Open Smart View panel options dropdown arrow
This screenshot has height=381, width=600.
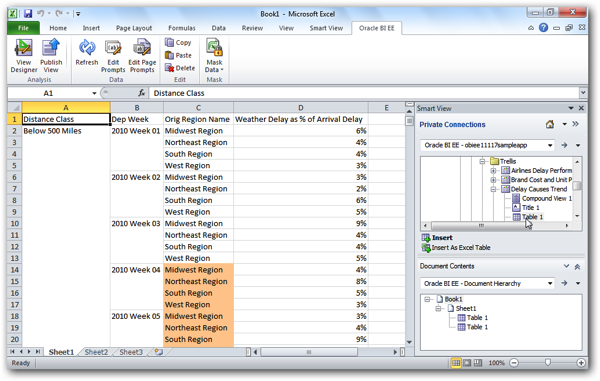coord(571,108)
